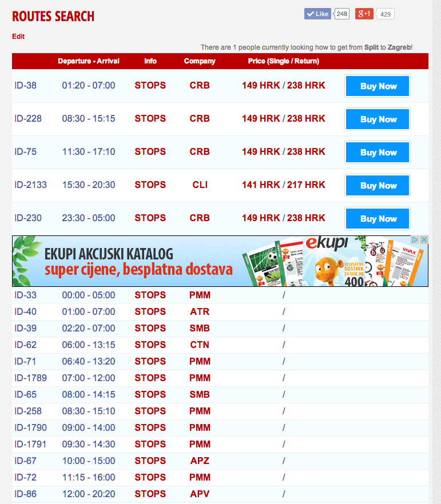Open APV company for ID-86
This screenshot has width=441, height=504.
click(x=200, y=494)
